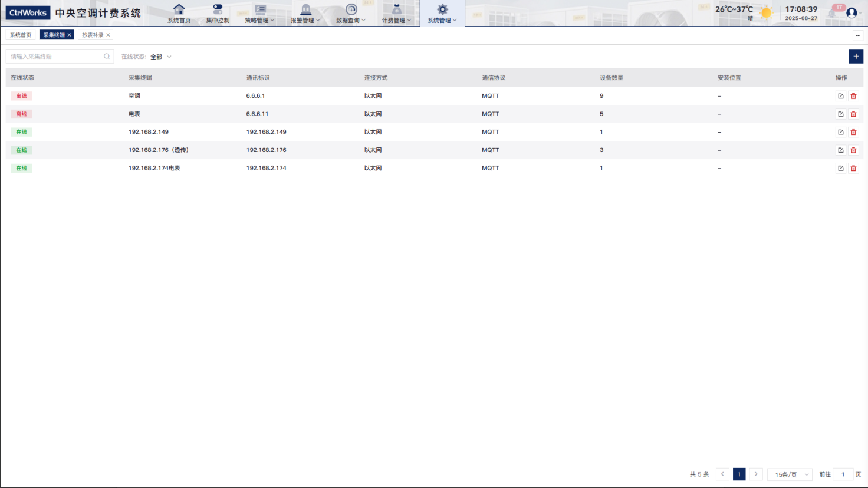Image resolution: width=868 pixels, height=488 pixels.
Task: Delete the 192.168.2.174电表 terminal row
Action: click(x=853, y=168)
